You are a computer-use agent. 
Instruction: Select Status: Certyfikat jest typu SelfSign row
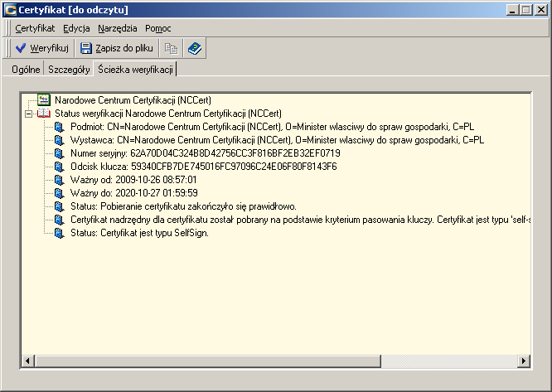[139, 233]
